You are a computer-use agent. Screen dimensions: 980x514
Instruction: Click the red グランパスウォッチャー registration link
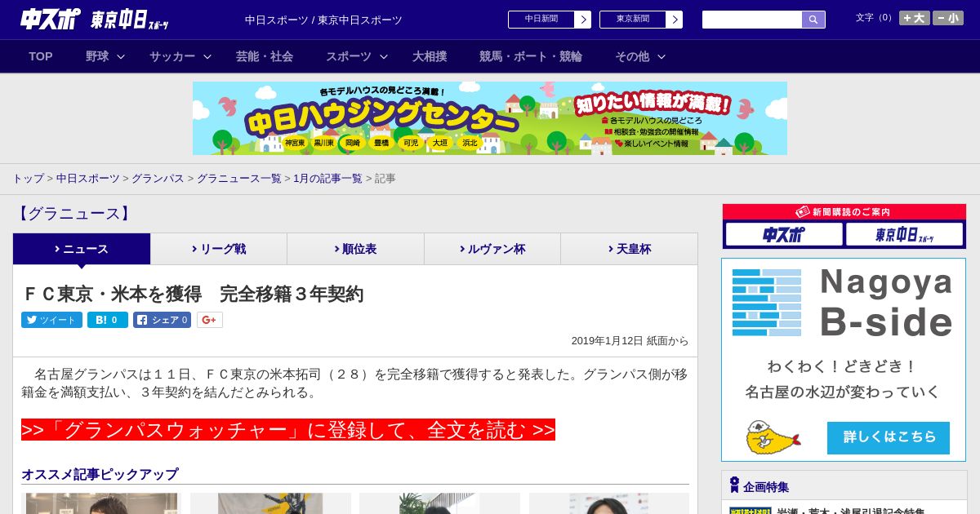288,430
